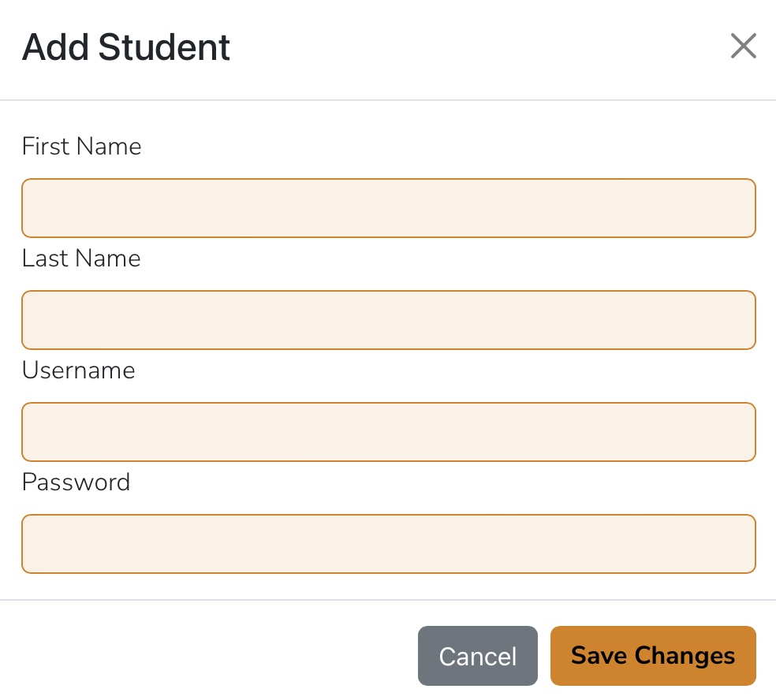Click the First Name input field

[x=389, y=208]
